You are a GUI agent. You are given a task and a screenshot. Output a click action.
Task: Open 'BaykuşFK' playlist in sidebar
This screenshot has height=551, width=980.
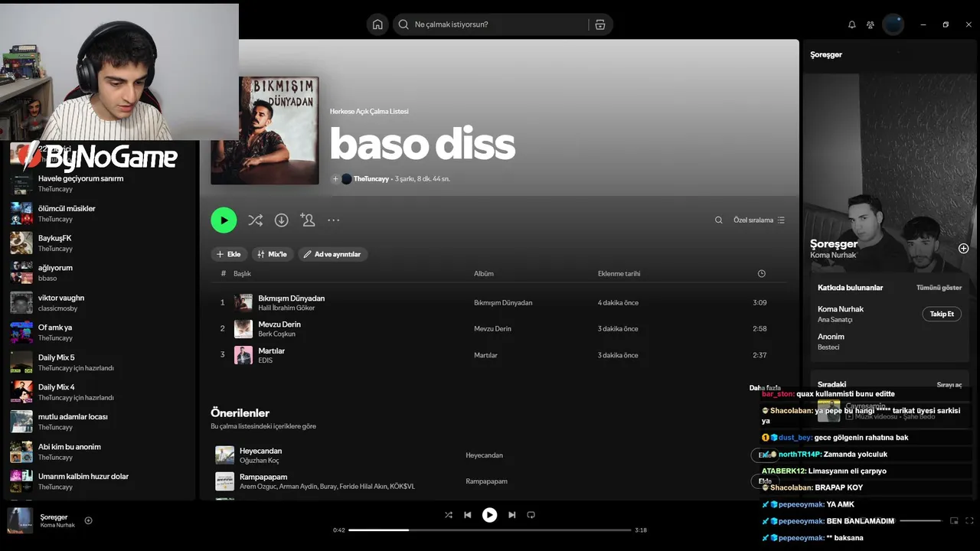[100, 243]
